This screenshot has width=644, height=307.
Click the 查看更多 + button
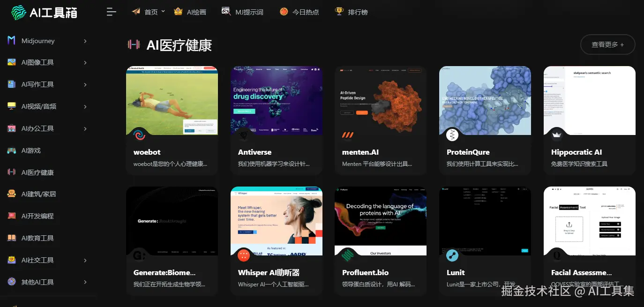point(607,45)
